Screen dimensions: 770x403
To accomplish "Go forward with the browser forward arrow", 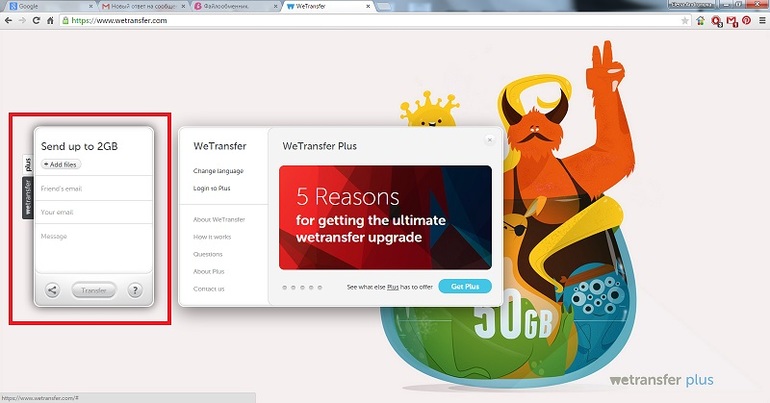I will [22, 21].
